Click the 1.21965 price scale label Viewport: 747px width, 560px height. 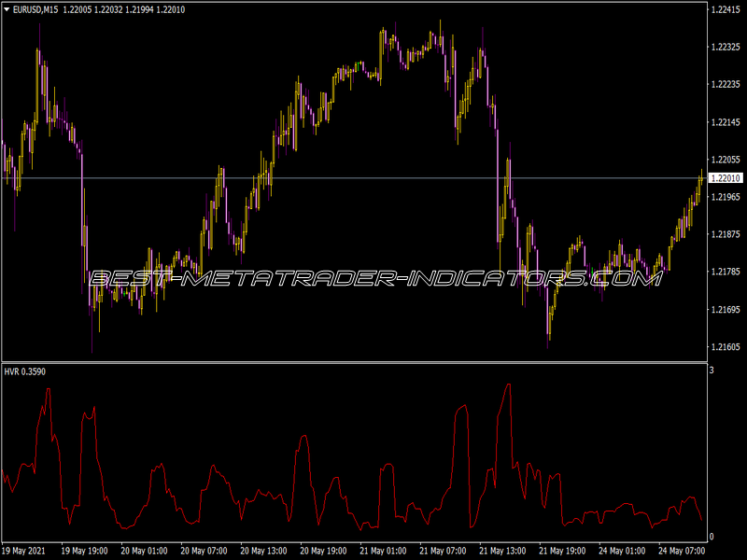(x=726, y=197)
